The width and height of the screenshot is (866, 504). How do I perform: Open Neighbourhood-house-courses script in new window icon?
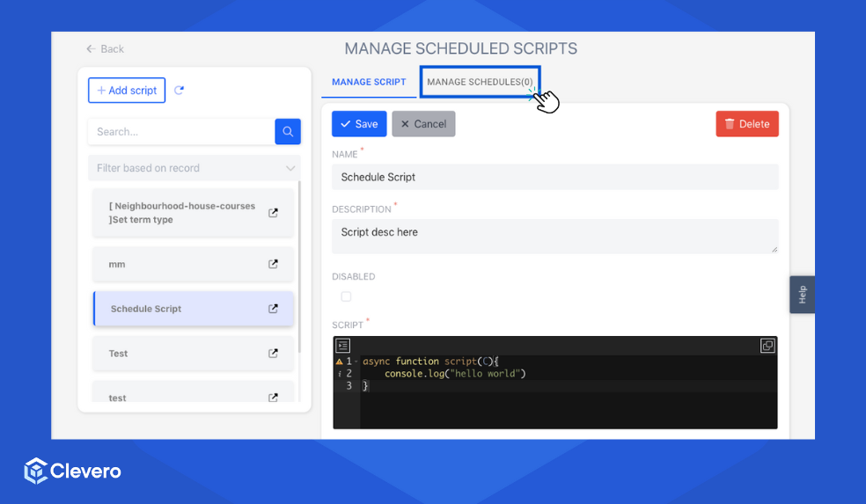(x=273, y=213)
